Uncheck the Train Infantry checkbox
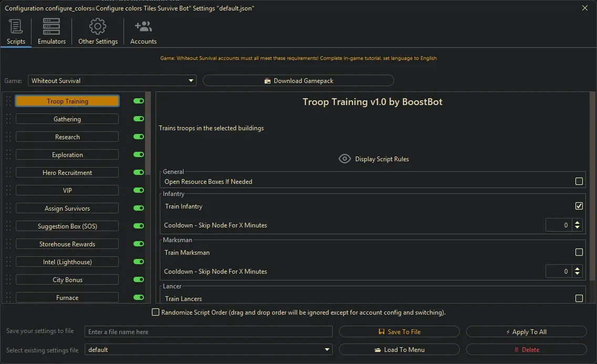This screenshot has width=597, height=364. (579, 206)
